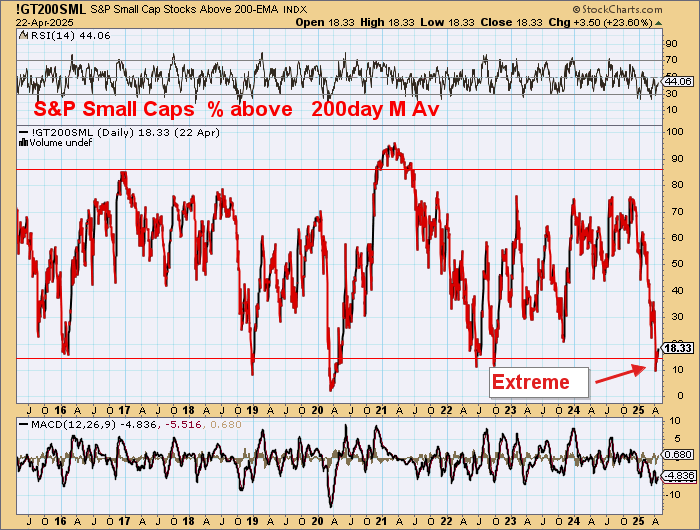Select the 'Extreme' annotation box

tap(530, 382)
